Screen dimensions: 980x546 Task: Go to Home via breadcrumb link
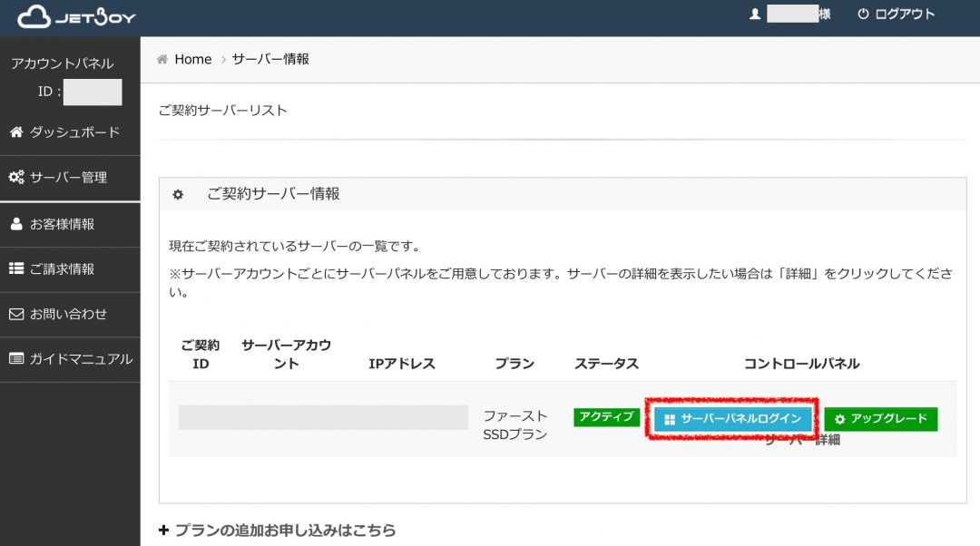192,59
